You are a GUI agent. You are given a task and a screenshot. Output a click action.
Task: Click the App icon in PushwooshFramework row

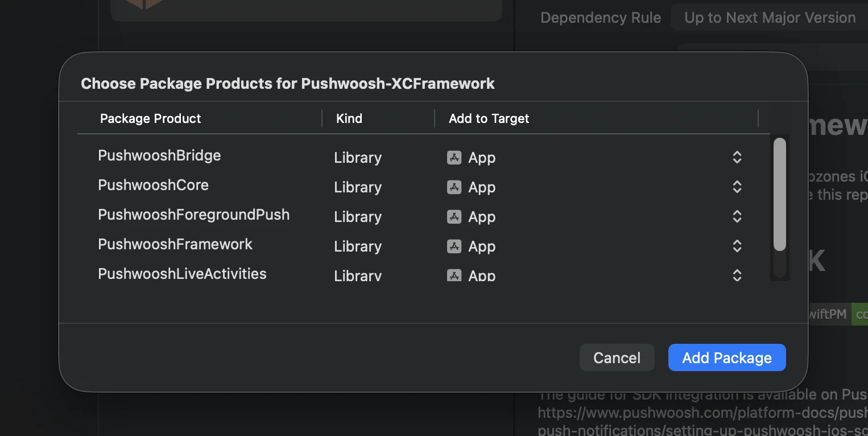(x=454, y=246)
